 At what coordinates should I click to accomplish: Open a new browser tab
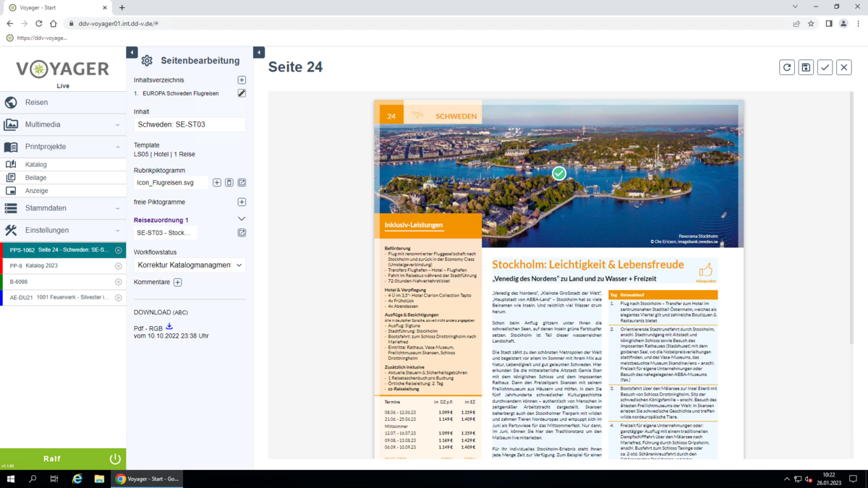[122, 7]
